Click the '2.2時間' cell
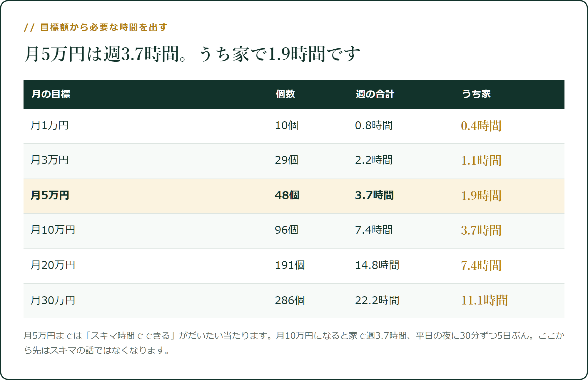The image size is (588, 380). pos(374,160)
